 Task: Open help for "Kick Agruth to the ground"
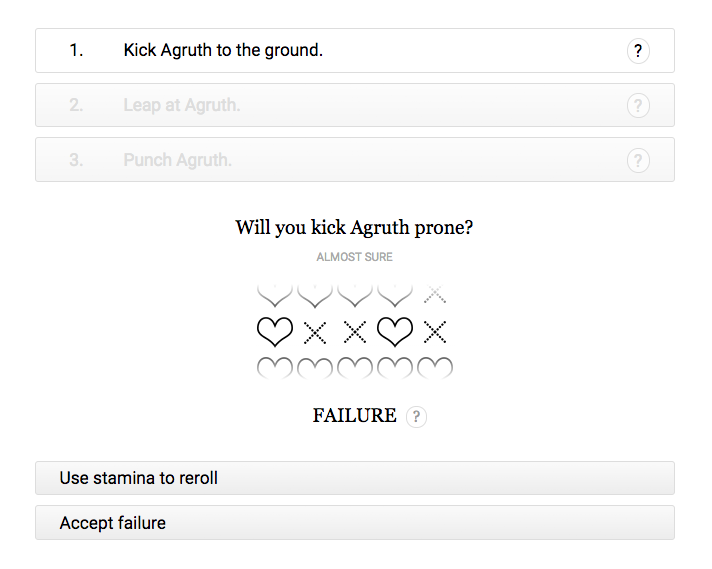click(x=638, y=51)
